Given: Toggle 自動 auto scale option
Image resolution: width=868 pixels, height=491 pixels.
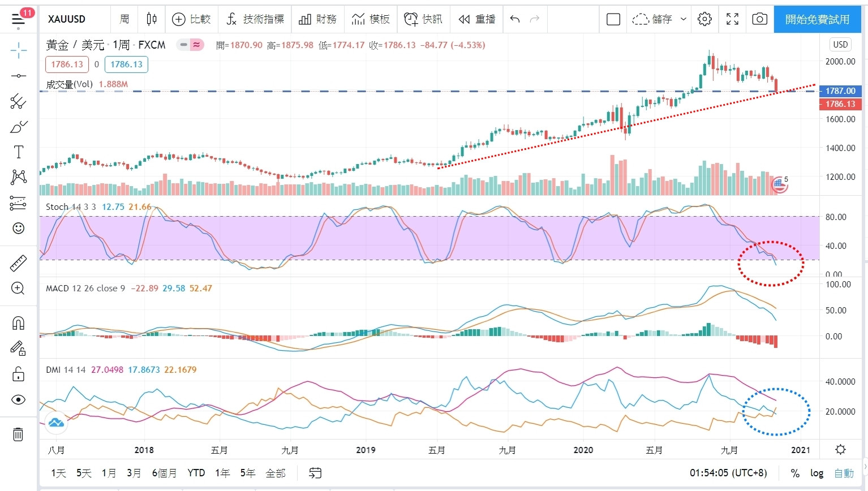Looking at the screenshot, I should (844, 473).
